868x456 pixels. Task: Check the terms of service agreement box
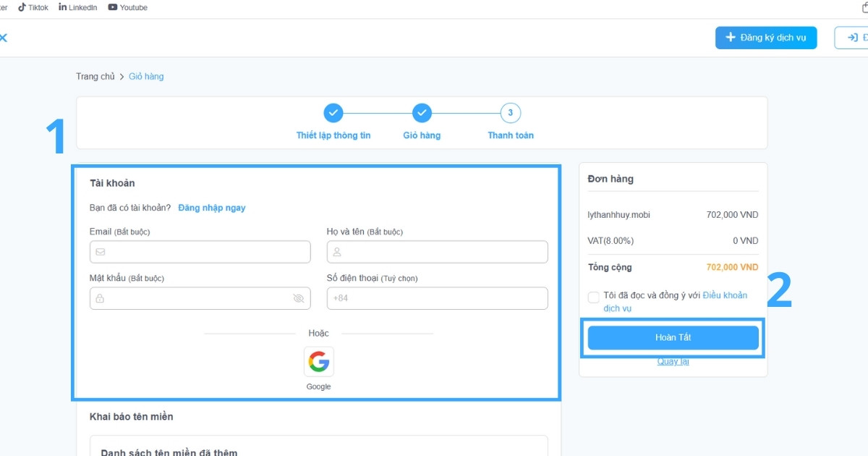594,297
